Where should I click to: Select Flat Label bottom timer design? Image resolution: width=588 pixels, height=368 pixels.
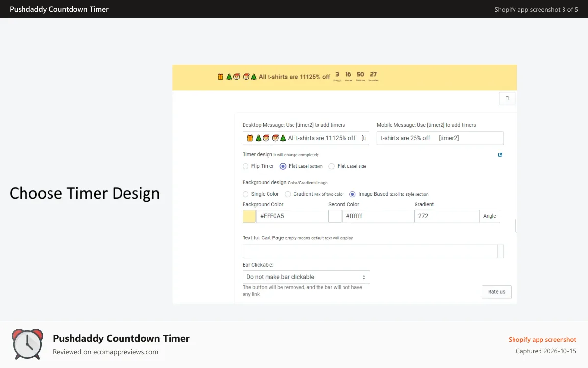pyautogui.click(x=283, y=166)
